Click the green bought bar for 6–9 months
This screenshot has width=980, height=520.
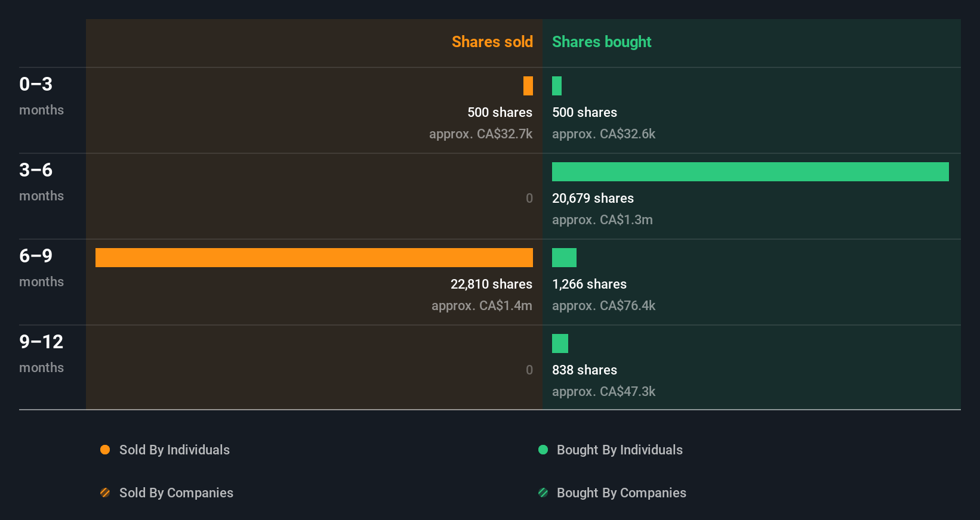click(x=564, y=258)
